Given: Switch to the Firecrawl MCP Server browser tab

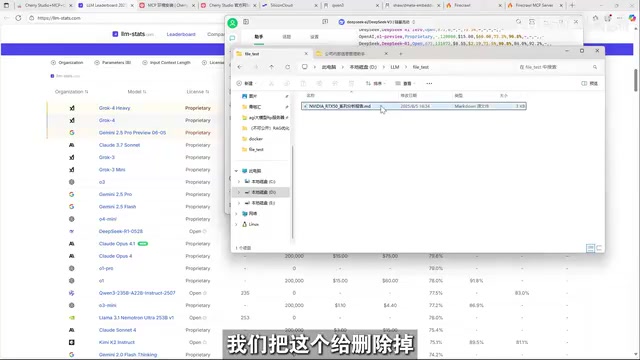Looking at the screenshot, I should 535,5.
